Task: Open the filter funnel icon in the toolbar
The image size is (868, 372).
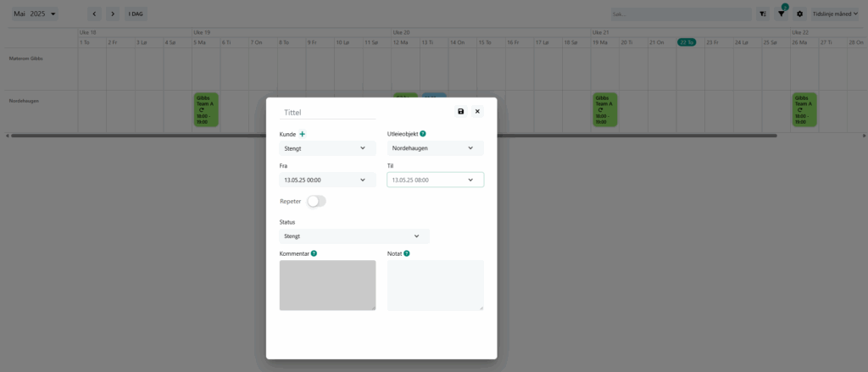Action: (782, 14)
